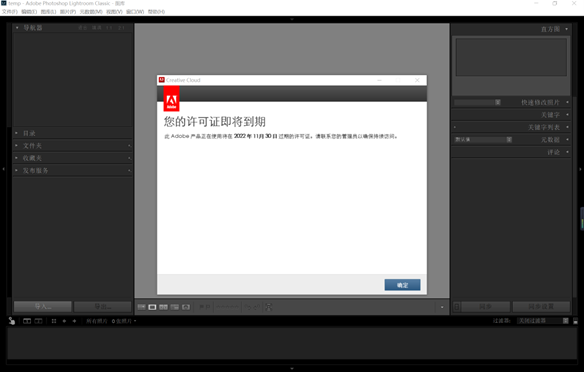Image resolution: width=584 pixels, height=372 pixels.
Task: Select Grid view icon in toolbar
Action: pos(142,307)
